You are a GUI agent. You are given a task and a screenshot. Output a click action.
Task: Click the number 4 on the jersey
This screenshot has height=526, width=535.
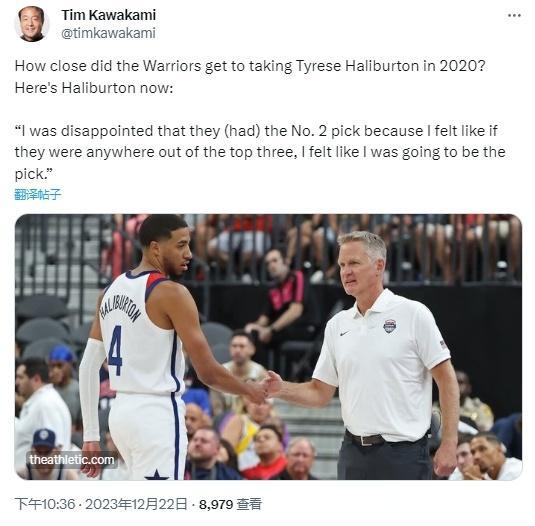(x=115, y=350)
